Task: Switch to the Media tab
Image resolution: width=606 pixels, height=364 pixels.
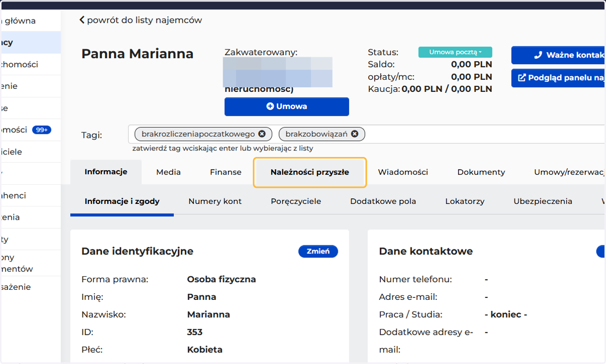Action: (x=168, y=172)
